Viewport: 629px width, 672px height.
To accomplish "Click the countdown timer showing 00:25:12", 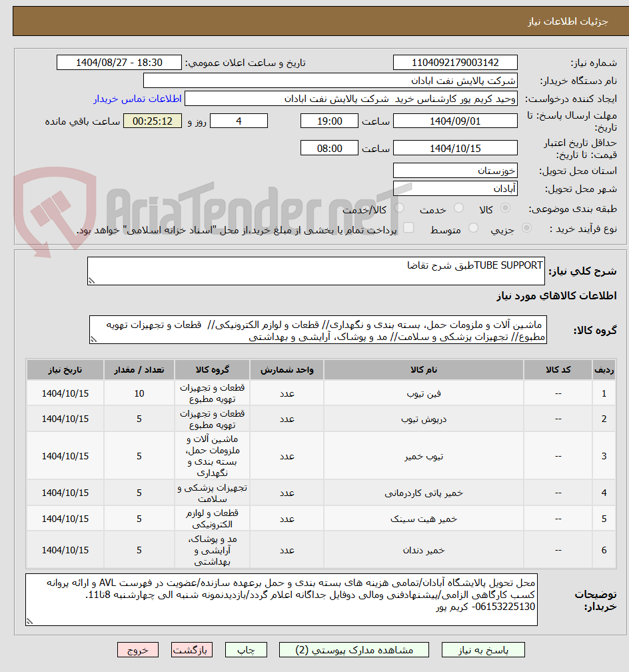I will click(152, 121).
